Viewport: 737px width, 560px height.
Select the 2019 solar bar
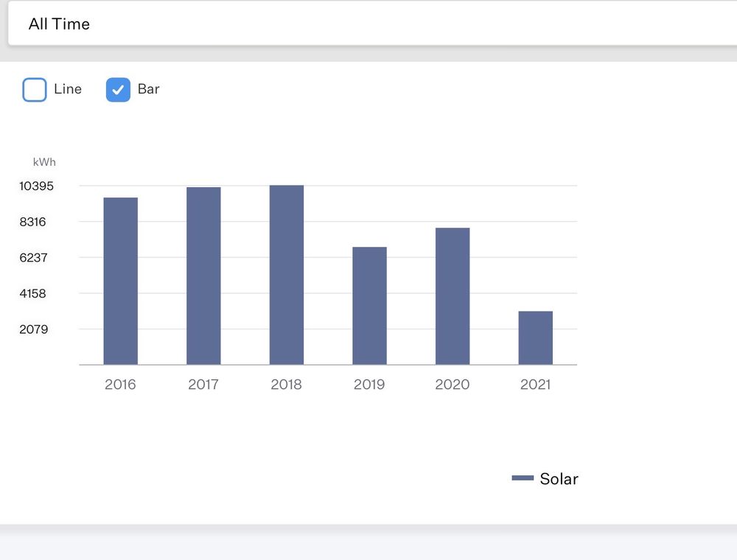[369, 306]
